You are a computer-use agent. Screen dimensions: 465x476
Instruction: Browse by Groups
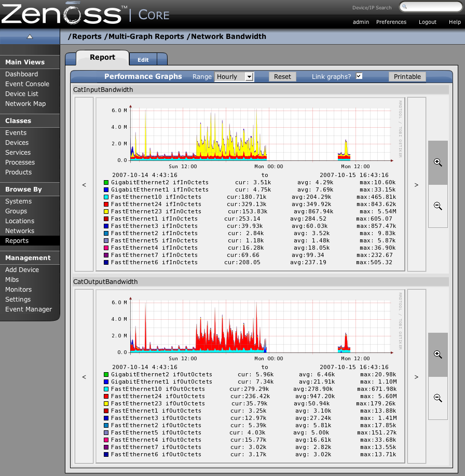click(16, 211)
